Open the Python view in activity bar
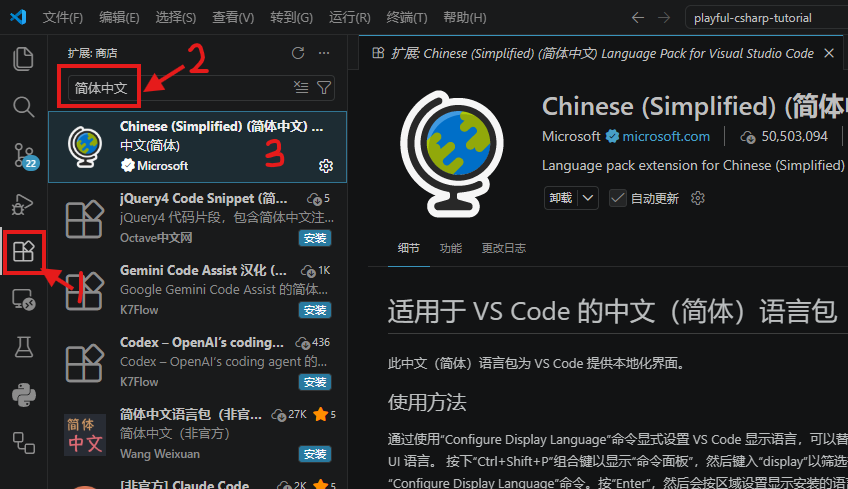 click(x=23, y=395)
